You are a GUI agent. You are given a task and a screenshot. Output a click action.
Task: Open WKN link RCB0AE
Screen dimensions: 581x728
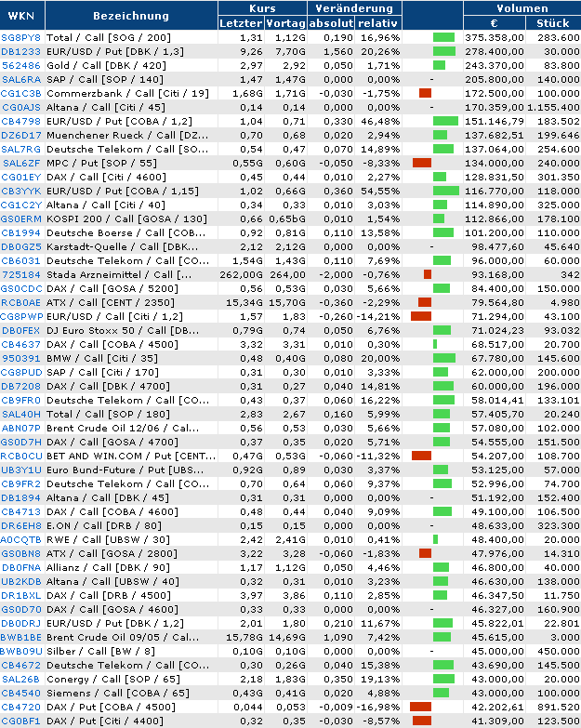[x=20, y=302]
